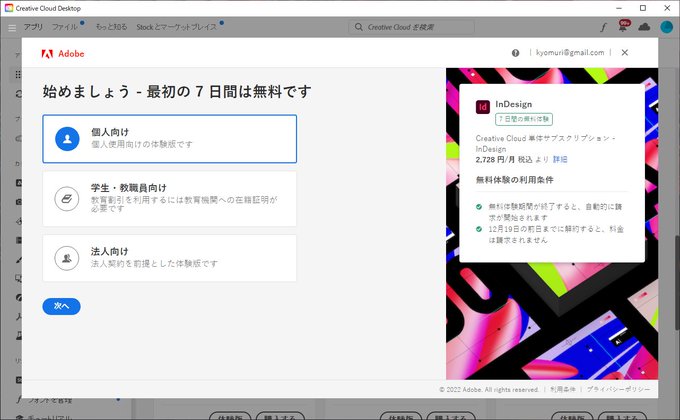The height and width of the screenshot is (420, 680).
Task: Click the InDesign product title
Action: point(513,104)
